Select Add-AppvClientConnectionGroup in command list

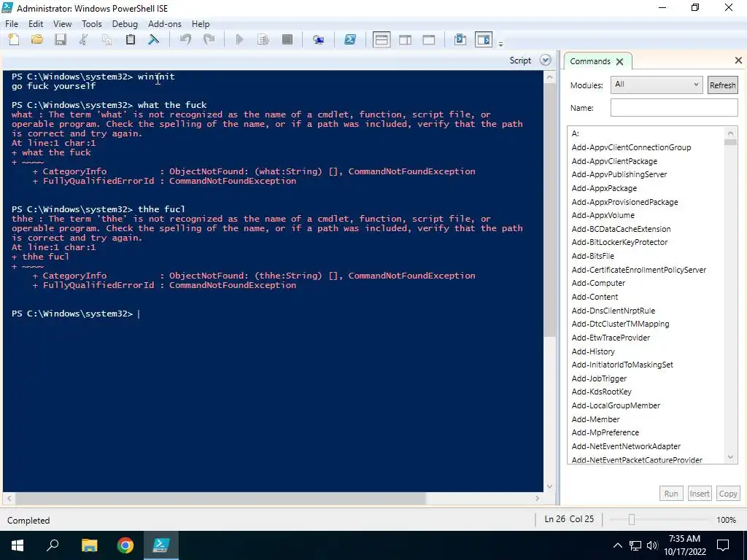631,147
